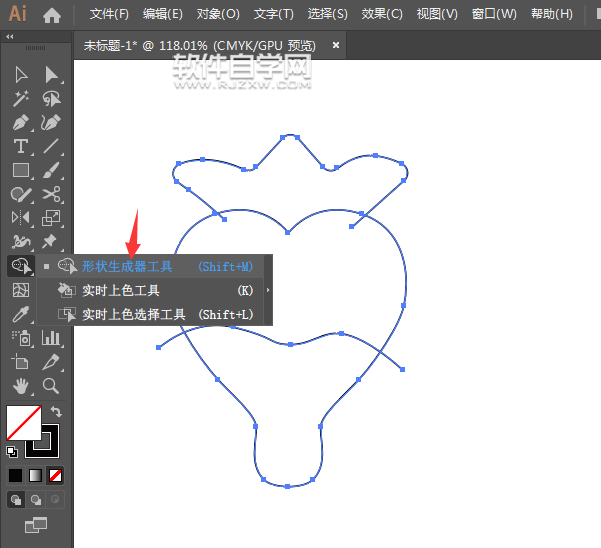
Task: Reset default fill and stroke
Action: coord(12,452)
